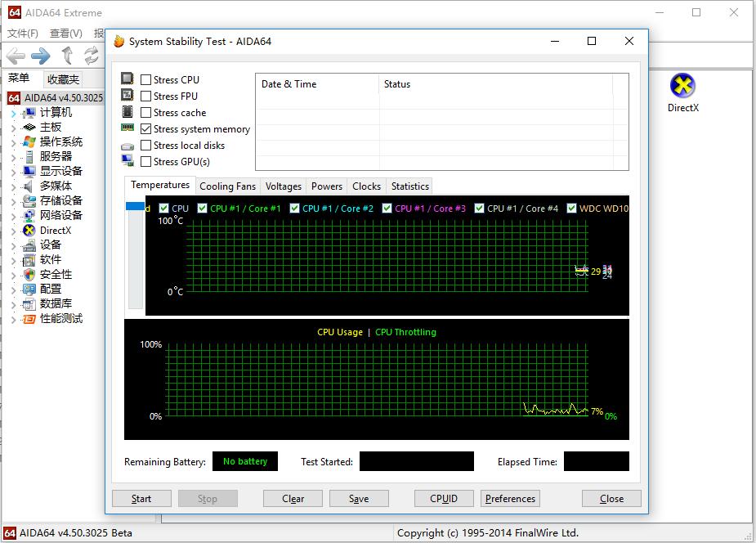756x543 pixels.
Task: Click the blue graph scale slider handle
Action: tap(135, 206)
